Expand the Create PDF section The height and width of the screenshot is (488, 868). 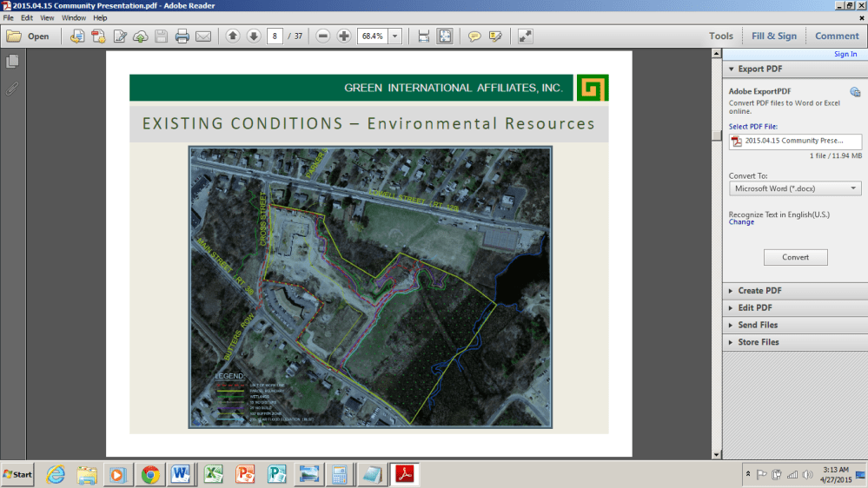point(760,291)
